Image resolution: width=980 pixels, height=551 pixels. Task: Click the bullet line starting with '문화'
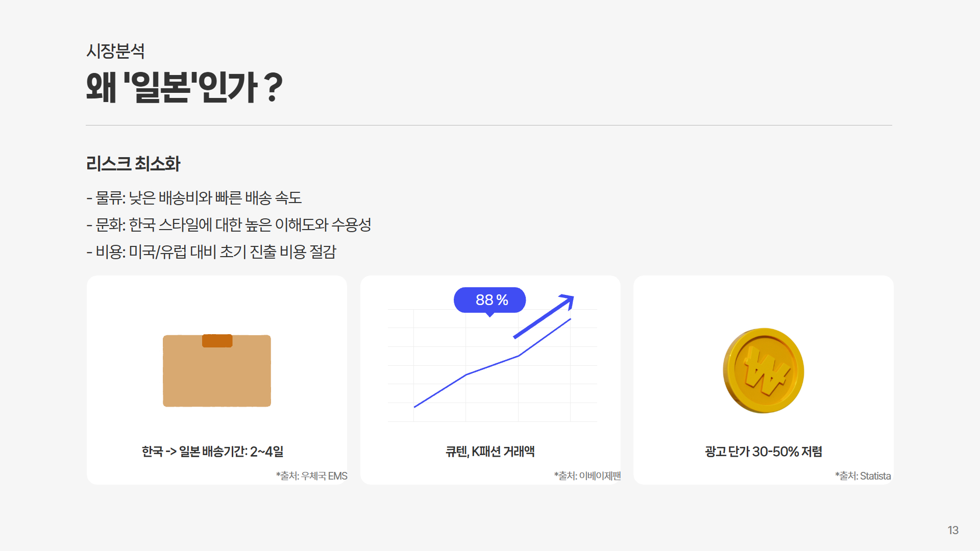(x=229, y=225)
